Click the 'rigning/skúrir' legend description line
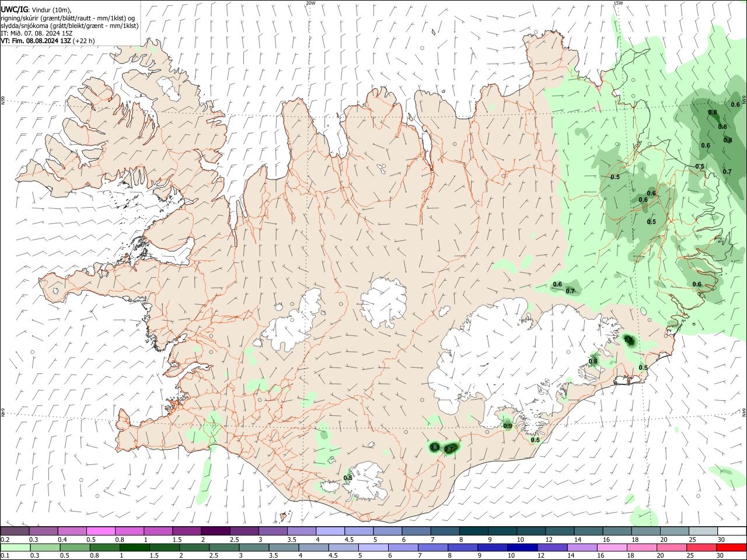 pyautogui.click(x=68, y=18)
